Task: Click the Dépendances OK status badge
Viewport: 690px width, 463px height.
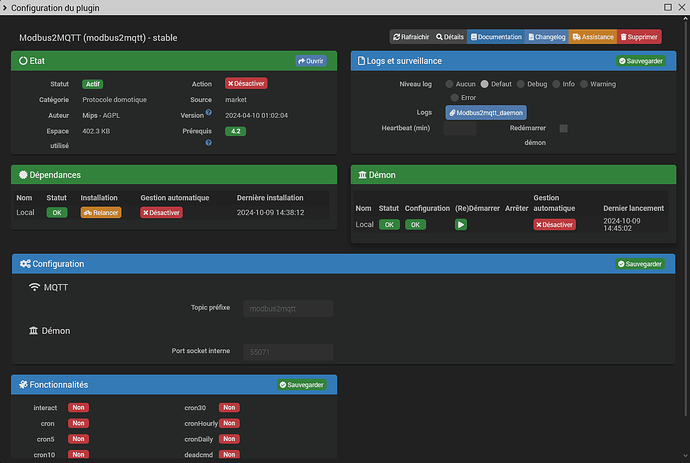Action: (x=57, y=213)
